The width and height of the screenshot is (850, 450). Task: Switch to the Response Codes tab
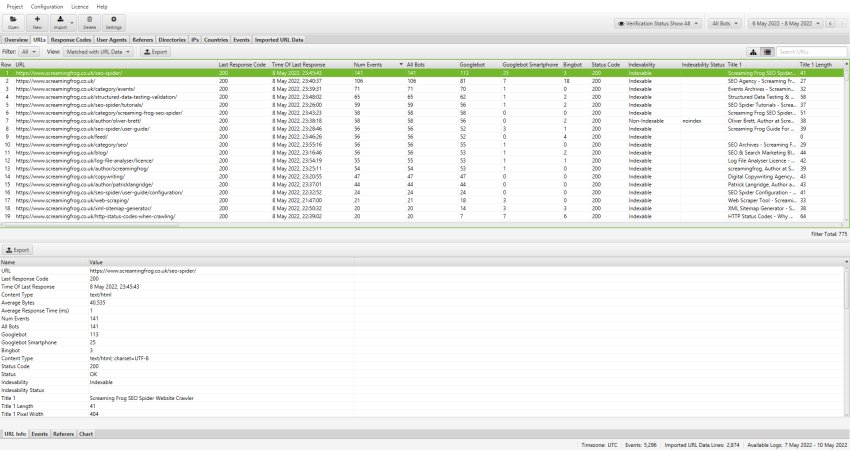(x=70, y=40)
